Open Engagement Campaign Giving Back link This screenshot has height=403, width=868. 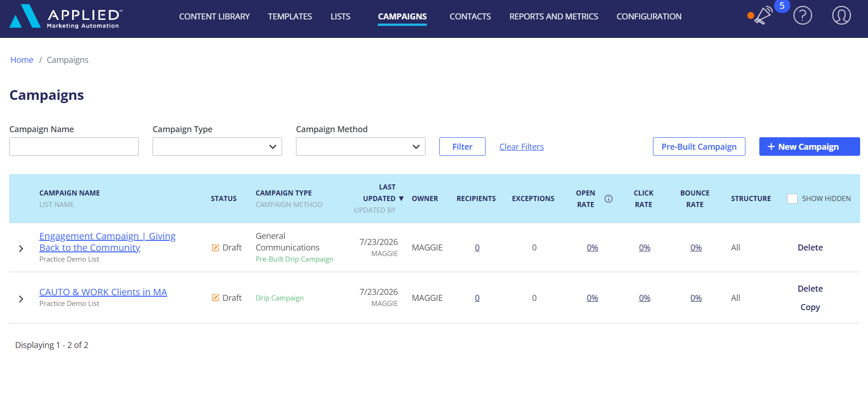tap(107, 242)
